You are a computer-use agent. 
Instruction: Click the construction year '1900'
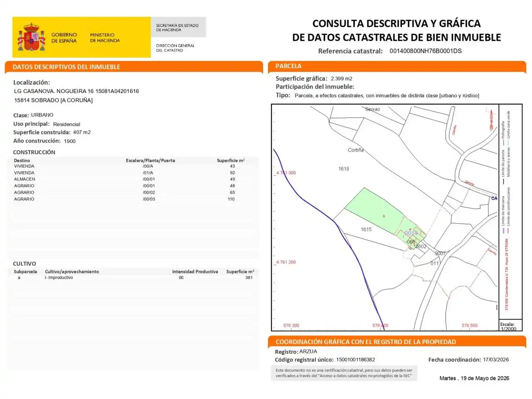pos(70,141)
